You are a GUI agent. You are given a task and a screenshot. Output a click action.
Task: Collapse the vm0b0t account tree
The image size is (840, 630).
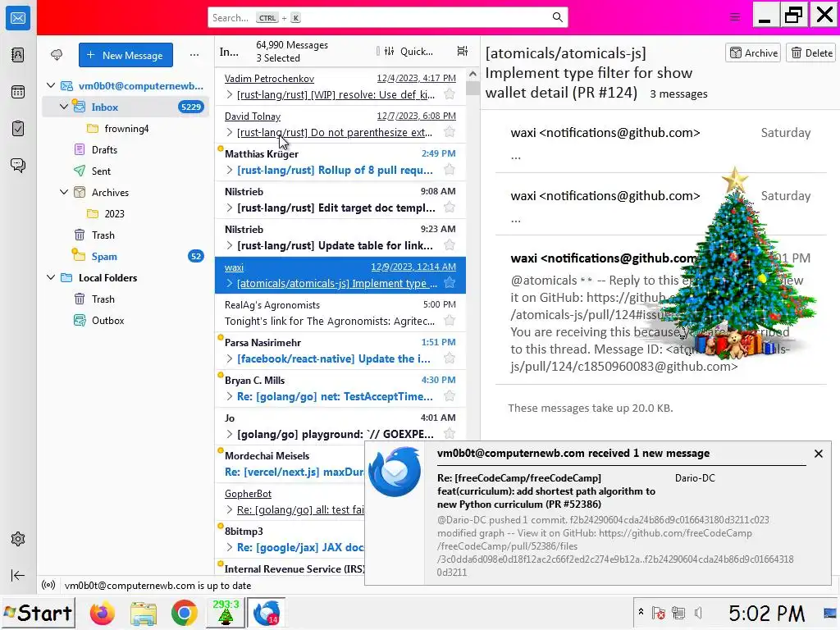51,85
